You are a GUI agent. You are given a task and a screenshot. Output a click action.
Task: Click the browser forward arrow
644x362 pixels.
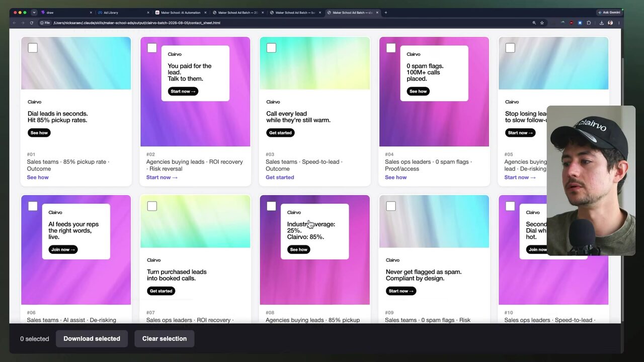click(23, 23)
